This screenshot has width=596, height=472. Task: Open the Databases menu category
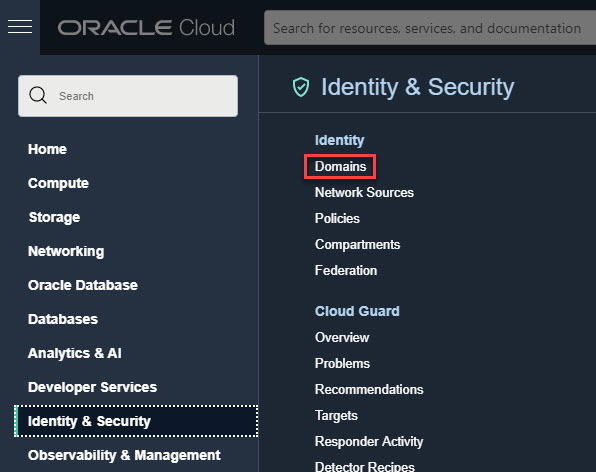tap(63, 319)
